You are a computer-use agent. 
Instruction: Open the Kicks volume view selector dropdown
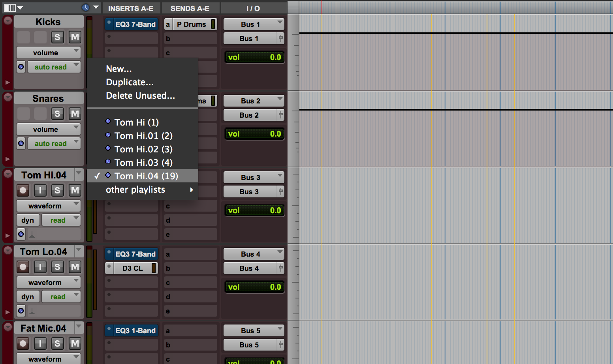[48, 53]
